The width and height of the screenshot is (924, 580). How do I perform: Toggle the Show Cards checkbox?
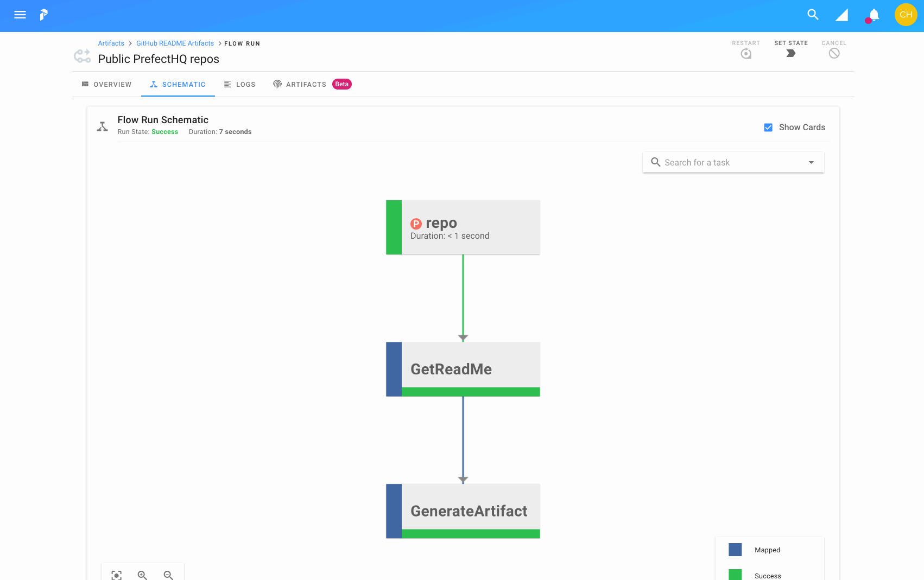(768, 128)
